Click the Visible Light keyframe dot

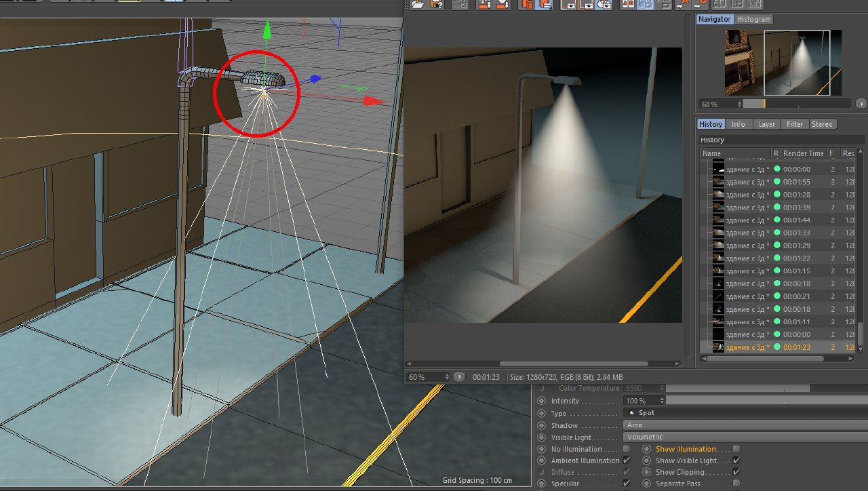coord(541,437)
